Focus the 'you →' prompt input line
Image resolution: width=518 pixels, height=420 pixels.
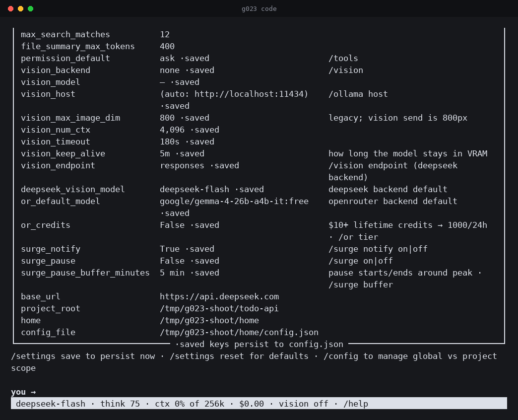[x=259, y=392]
